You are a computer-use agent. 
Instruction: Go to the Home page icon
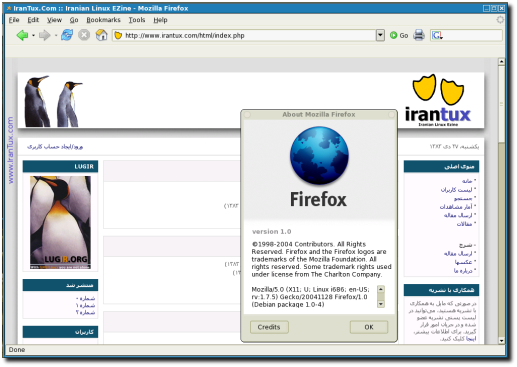(101, 35)
